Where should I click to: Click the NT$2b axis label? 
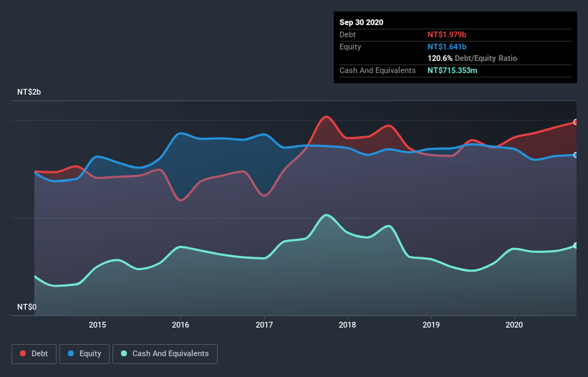pyautogui.click(x=29, y=92)
